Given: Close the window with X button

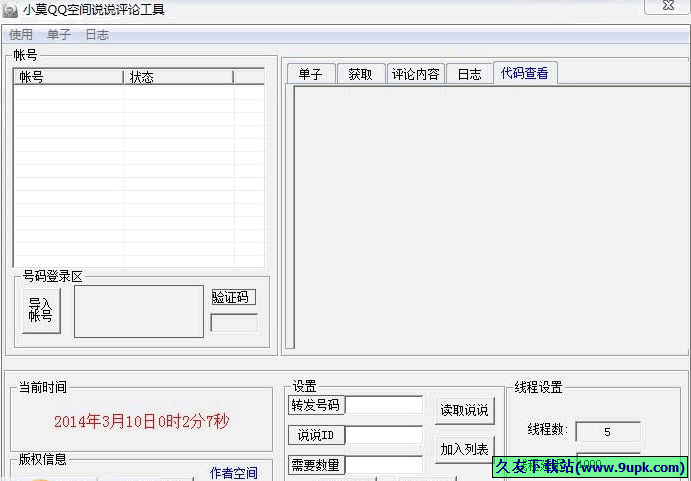Looking at the screenshot, I should 669,6.
